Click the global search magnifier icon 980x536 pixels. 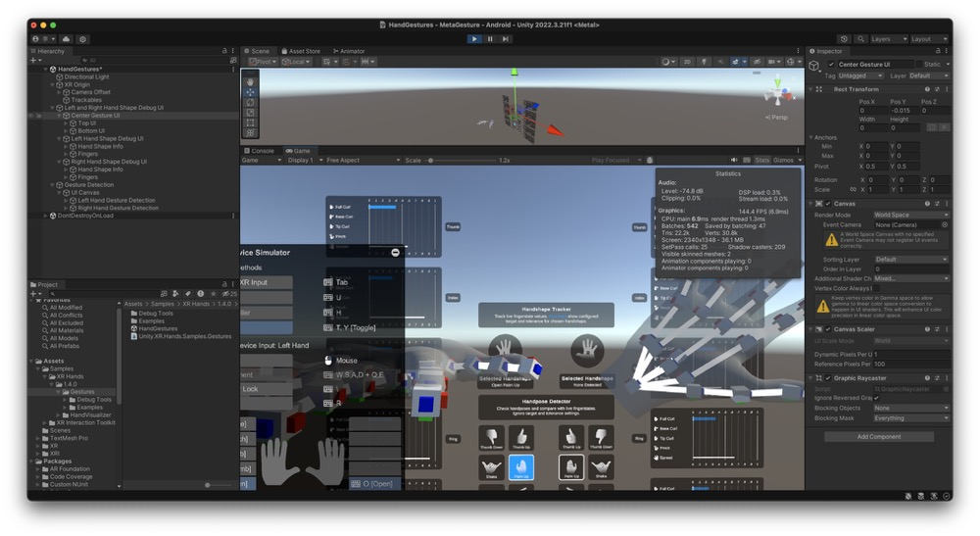tap(860, 39)
